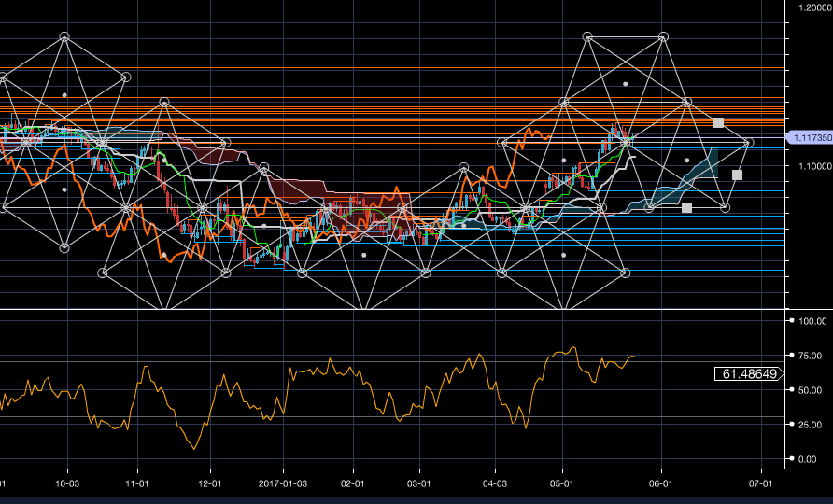Image resolution: width=833 pixels, height=504 pixels.
Task: Click the 06-01 date on time axis
Action: point(661,484)
